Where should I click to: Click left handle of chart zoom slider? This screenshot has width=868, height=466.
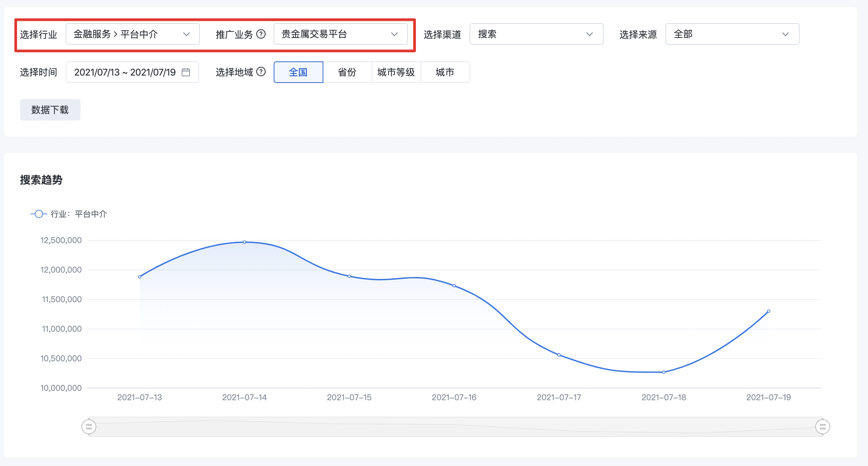tap(89, 426)
